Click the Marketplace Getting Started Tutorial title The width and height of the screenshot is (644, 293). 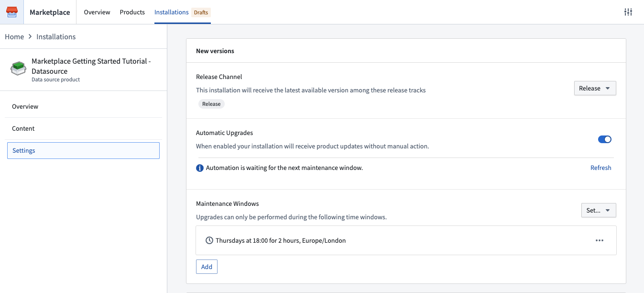click(91, 66)
